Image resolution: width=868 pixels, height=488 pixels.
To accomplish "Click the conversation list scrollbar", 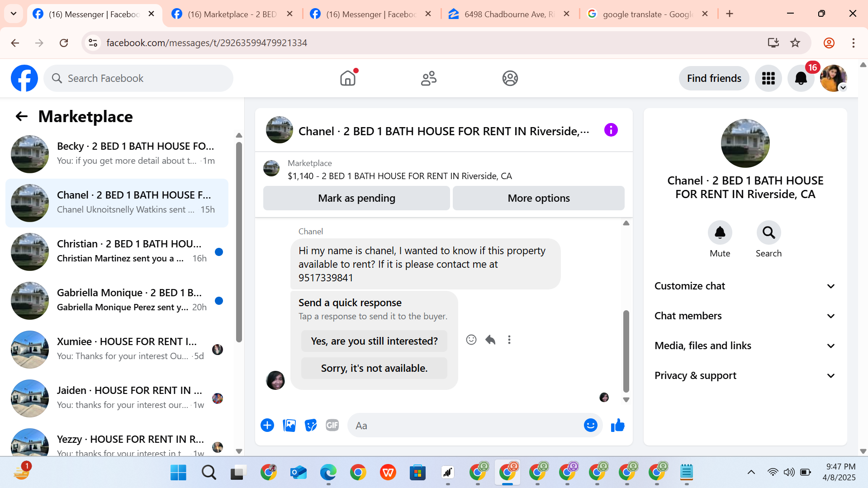I will point(239,242).
